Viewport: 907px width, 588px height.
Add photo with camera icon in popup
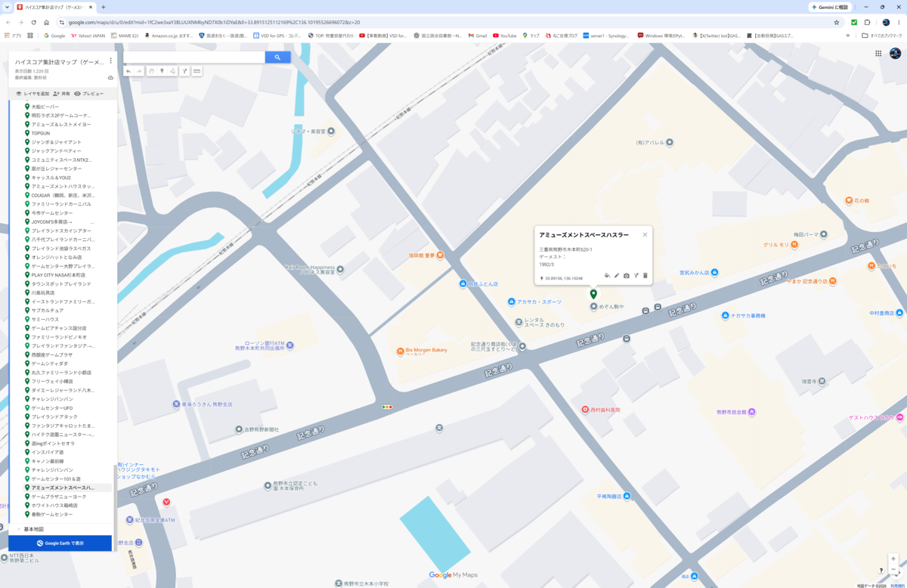tap(627, 276)
